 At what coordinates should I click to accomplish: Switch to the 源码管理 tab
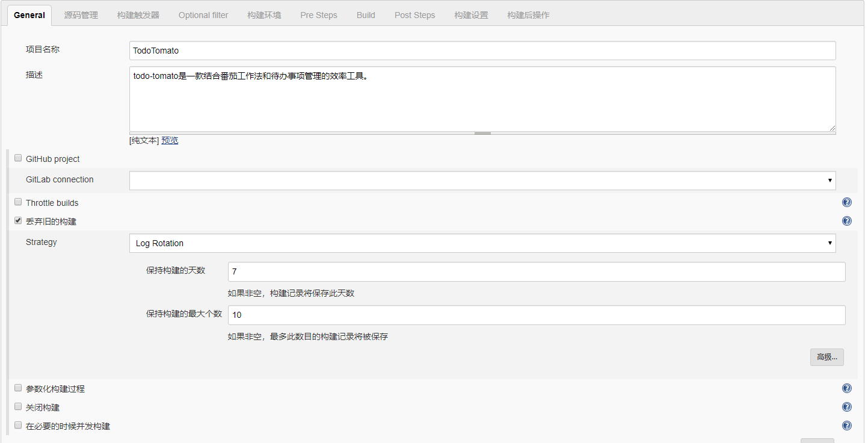(81, 15)
